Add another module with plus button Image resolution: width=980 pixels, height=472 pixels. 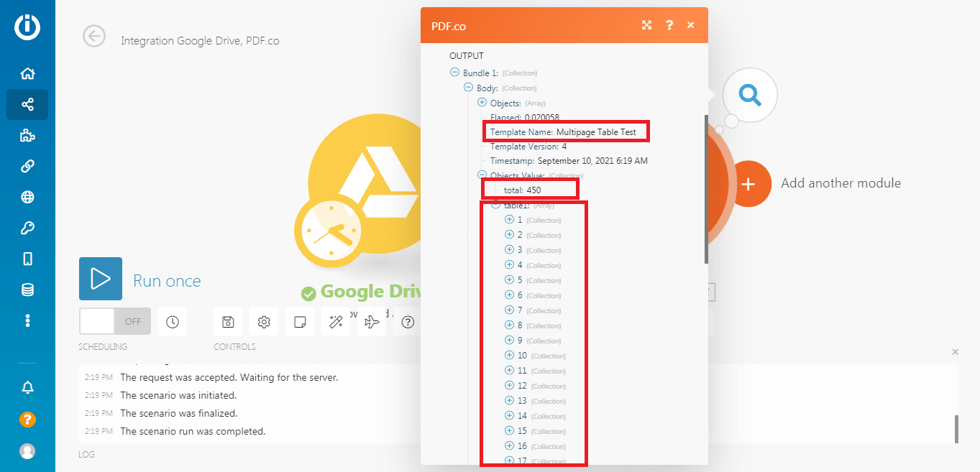pos(748,184)
